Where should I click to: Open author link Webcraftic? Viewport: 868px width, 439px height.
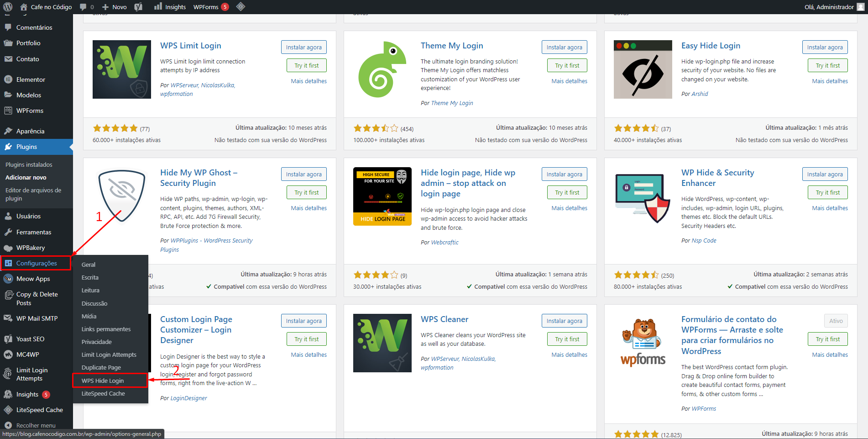[x=445, y=242]
